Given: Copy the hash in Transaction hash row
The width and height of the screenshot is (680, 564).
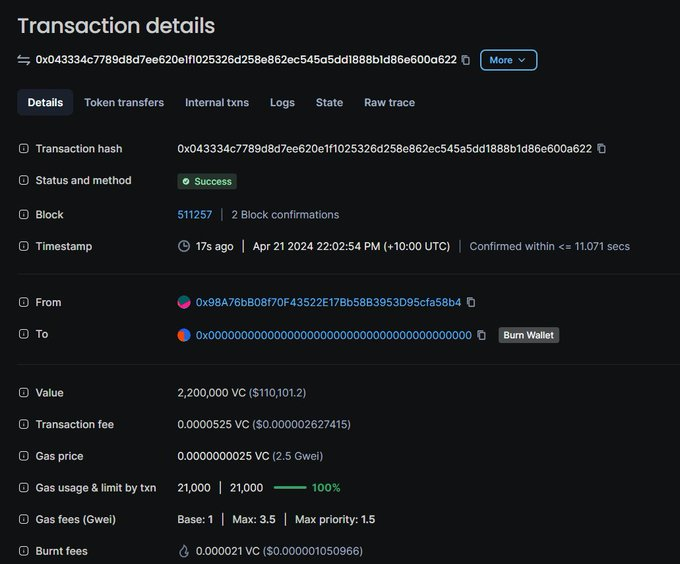Looking at the screenshot, I should coord(602,149).
